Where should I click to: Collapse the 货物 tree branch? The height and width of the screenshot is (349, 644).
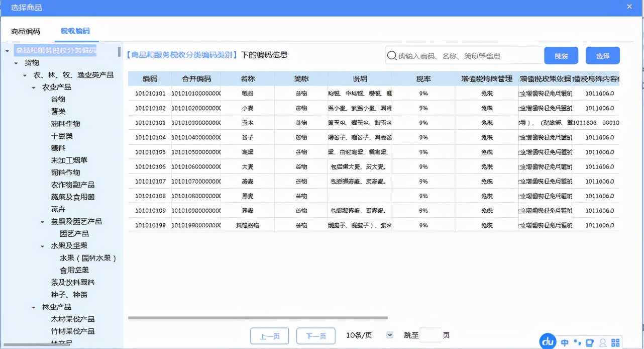[x=17, y=62]
